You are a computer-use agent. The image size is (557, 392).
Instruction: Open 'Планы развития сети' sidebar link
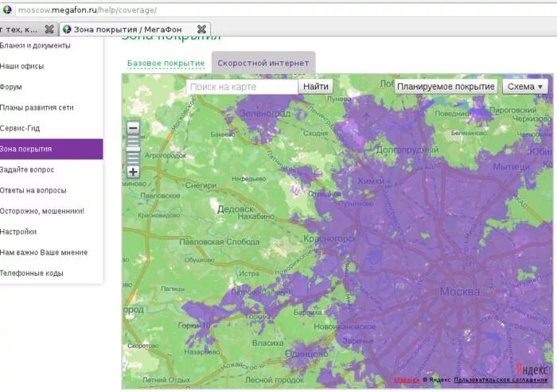point(37,107)
